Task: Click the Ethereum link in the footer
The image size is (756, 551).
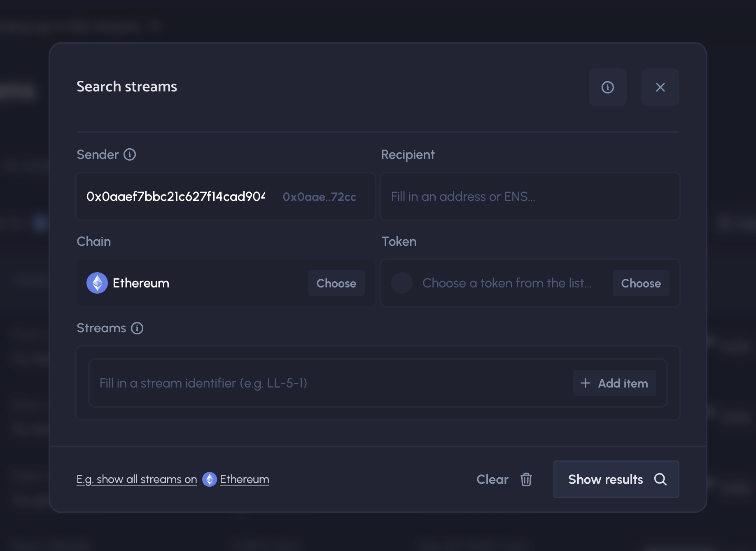Action: 244,479
